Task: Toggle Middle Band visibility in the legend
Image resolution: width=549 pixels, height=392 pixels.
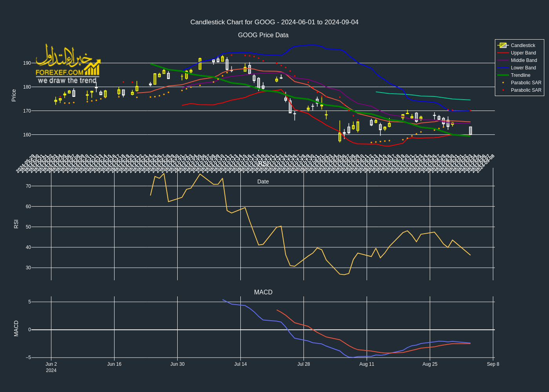Action: (520, 60)
